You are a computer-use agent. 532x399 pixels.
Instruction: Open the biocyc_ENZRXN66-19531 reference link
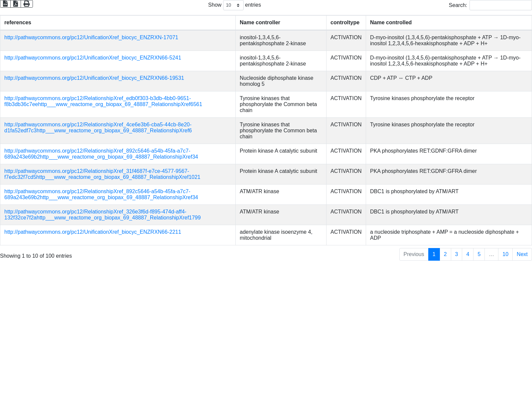94,78
